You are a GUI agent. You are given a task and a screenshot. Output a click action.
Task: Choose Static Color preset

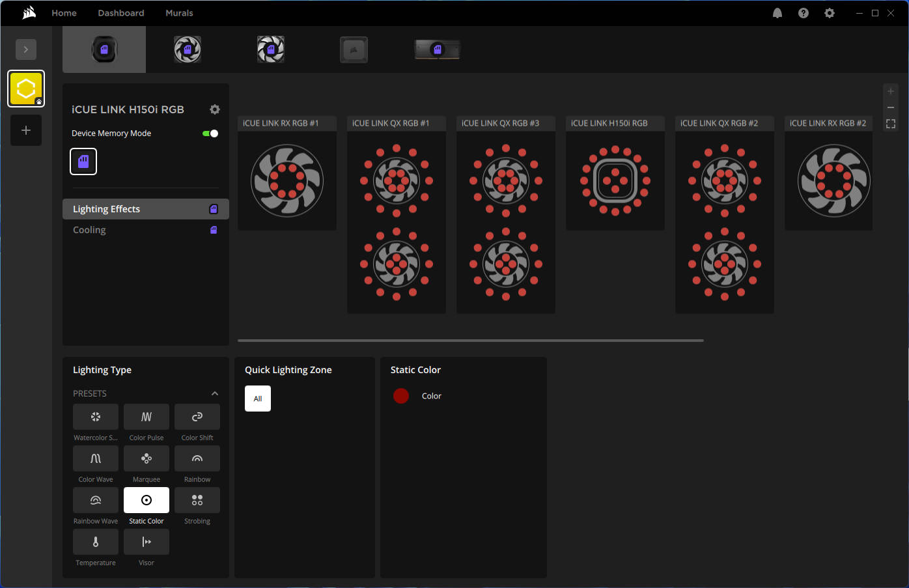pos(147,500)
